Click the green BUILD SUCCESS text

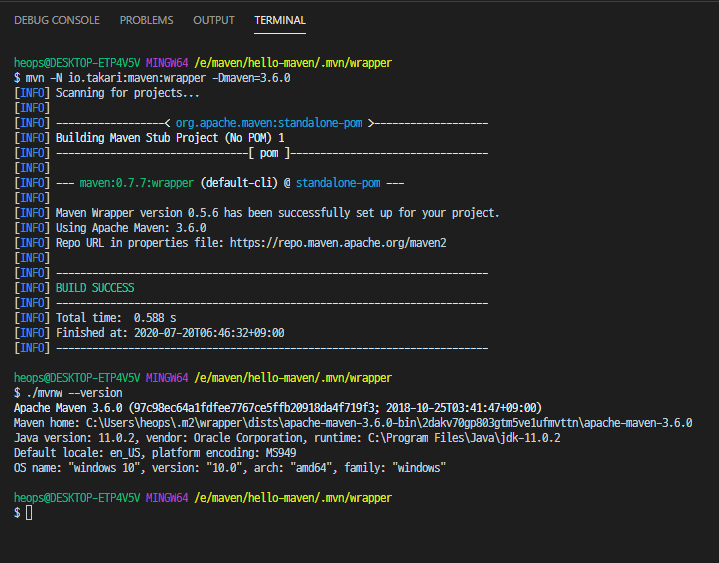tap(95, 288)
